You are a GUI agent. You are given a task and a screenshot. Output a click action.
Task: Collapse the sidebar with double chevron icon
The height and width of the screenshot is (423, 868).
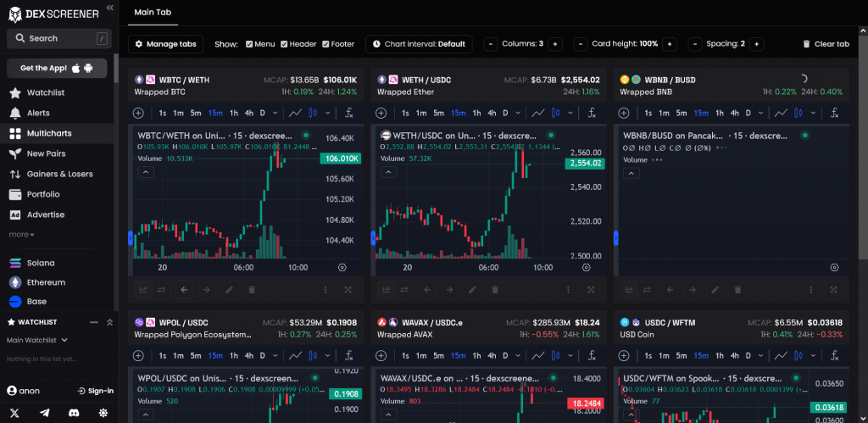tap(109, 8)
